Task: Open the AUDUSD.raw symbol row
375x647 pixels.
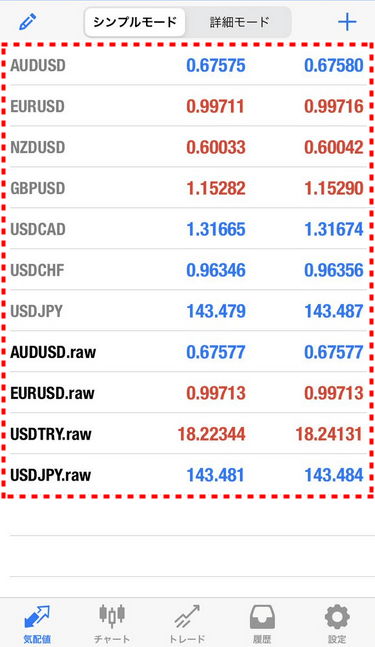Action: pyautogui.click(x=188, y=352)
